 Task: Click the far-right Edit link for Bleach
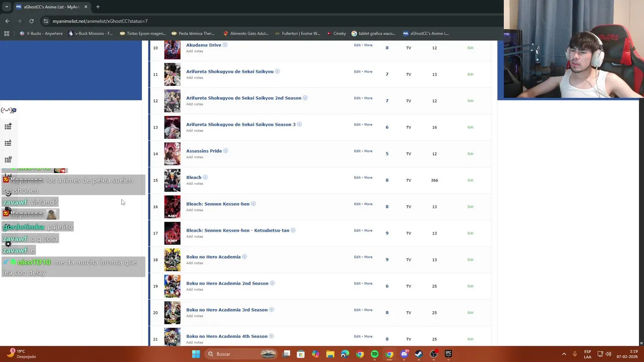click(x=470, y=180)
